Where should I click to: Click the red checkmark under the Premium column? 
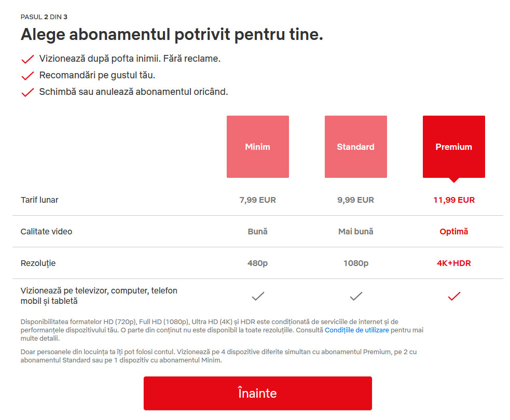[x=454, y=296]
